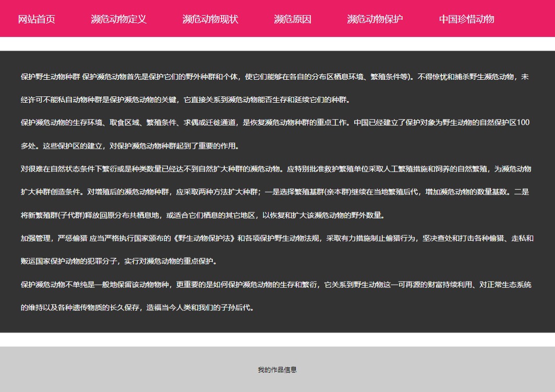Screen dimensions: 555x392
Task: Click the 我的作品信息 footer text
Action: point(277,370)
